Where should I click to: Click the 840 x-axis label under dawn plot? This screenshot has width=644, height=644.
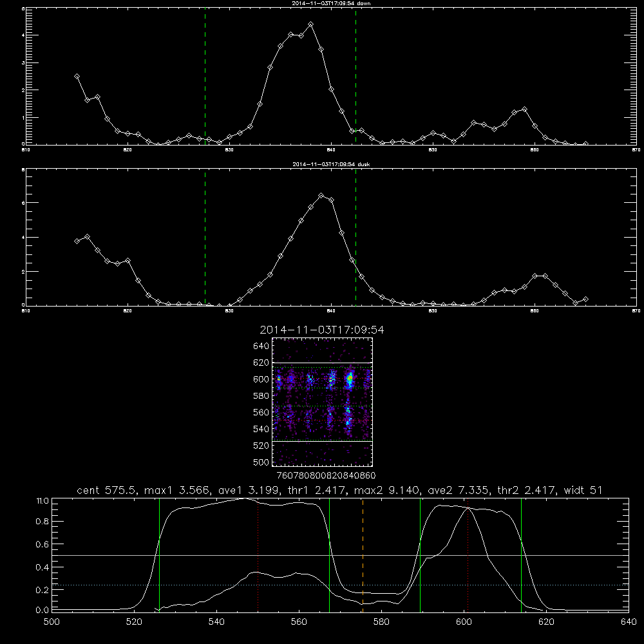pos(331,150)
